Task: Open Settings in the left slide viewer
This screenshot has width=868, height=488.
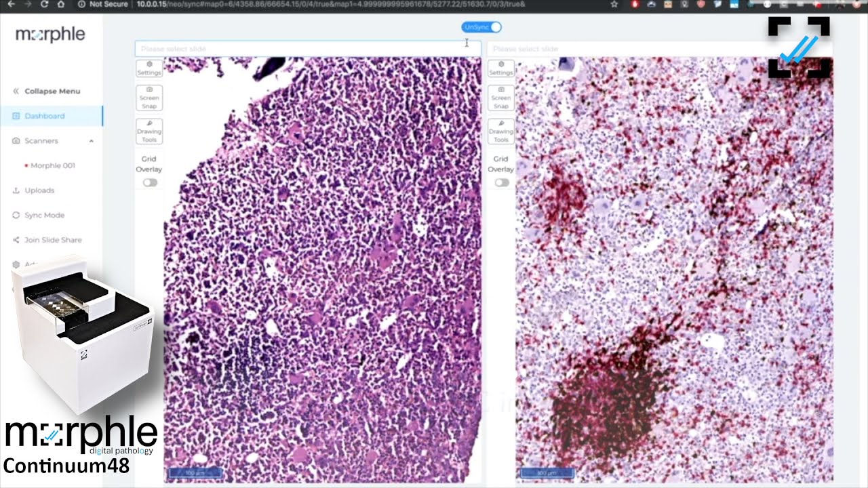Action: tap(149, 68)
